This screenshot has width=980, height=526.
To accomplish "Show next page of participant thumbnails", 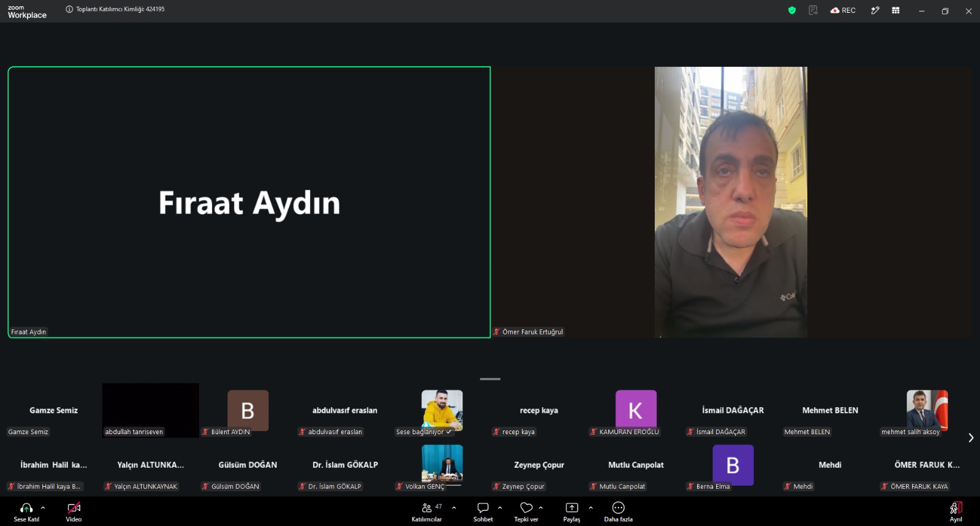I will point(971,438).
